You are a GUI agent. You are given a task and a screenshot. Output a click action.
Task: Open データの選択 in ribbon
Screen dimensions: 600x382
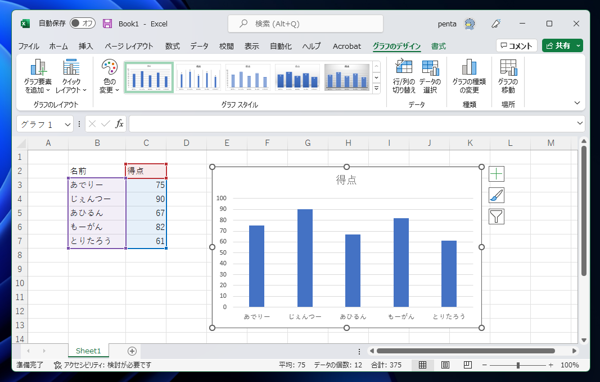(x=430, y=76)
